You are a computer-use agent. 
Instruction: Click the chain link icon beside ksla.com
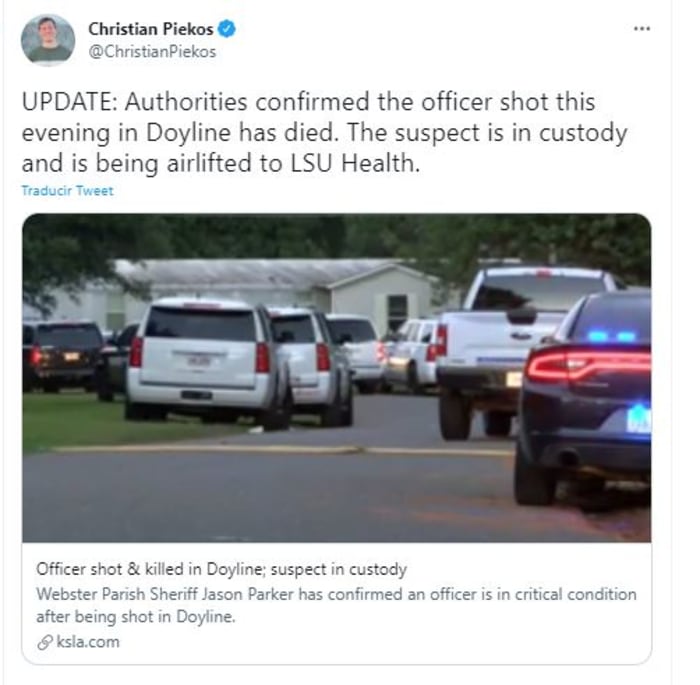[45, 642]
